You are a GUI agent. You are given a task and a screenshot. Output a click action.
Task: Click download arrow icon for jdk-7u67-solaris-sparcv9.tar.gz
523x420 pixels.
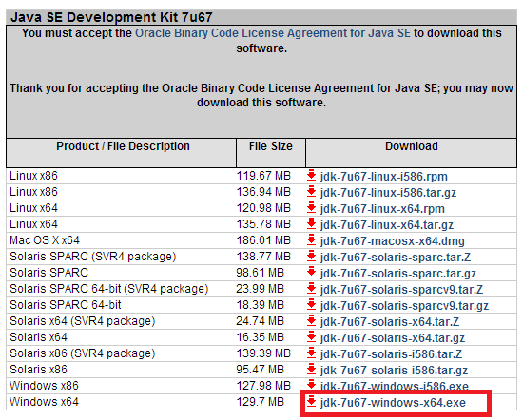pyautogui.click(x=311, y=304)
